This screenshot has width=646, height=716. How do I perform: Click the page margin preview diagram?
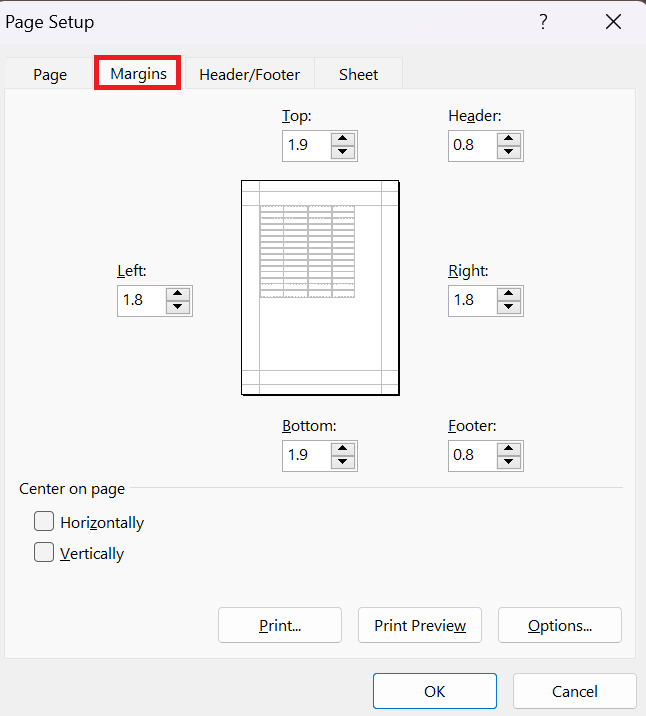pyautogui.click(x=320, y=288)
